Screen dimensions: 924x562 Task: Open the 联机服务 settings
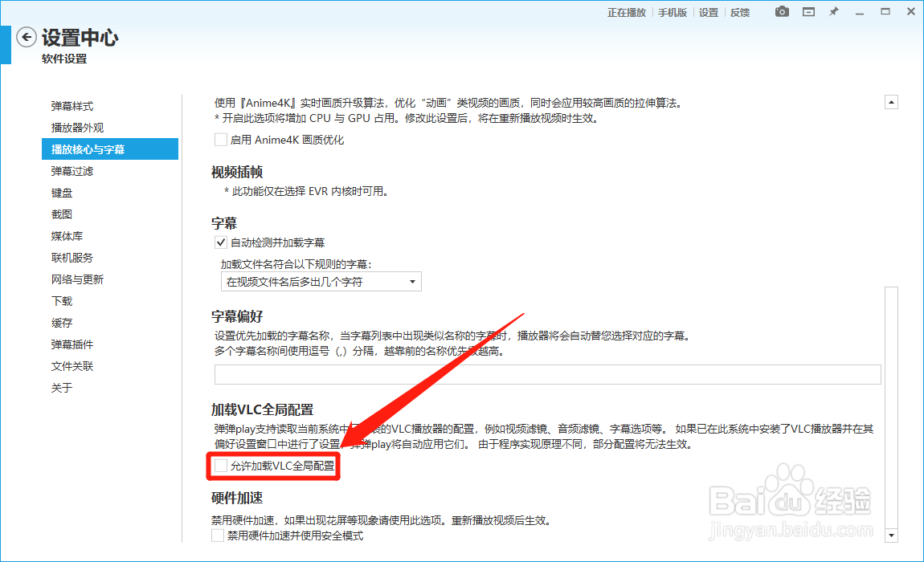(109, 258)
